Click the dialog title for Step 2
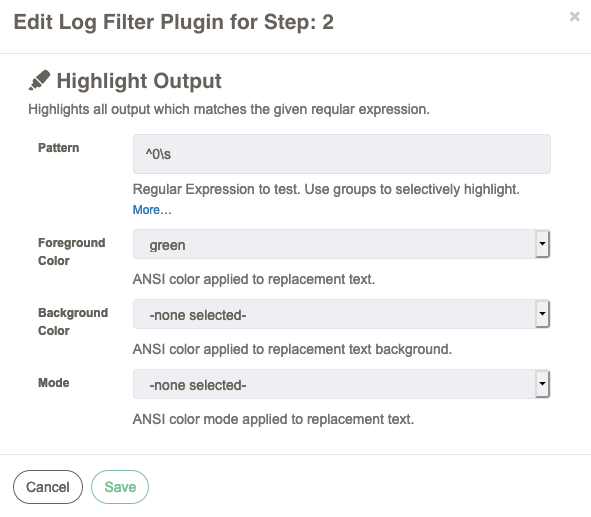The width and height of the screenshot is (591, 517). click(x=173, y=22)
